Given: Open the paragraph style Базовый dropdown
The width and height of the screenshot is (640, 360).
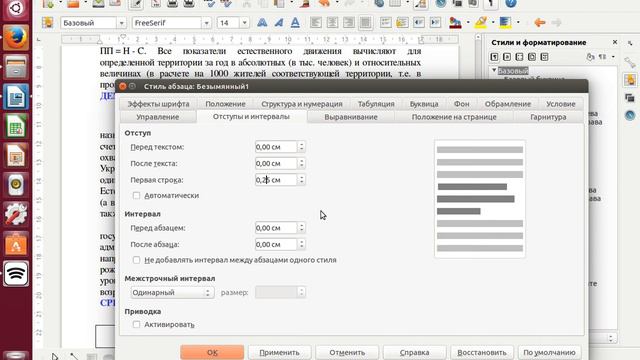Looking at the screenshot, I should (x=121, y=23).
